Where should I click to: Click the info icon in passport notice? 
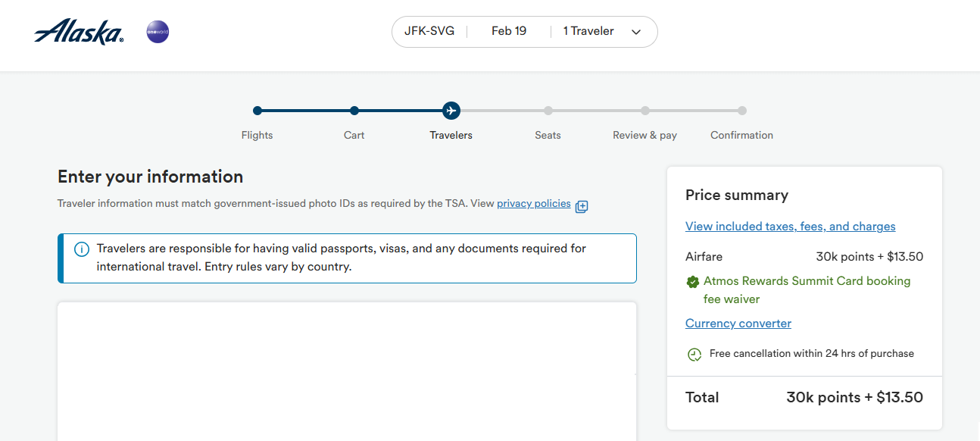(81, 249)
